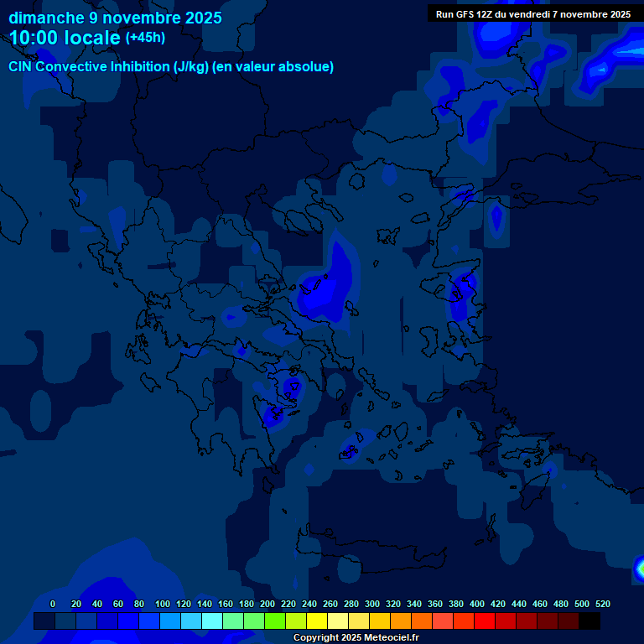Click the yellow swatch under 240 label
This screenshot has width=644, height=644.
coord(296,621)
